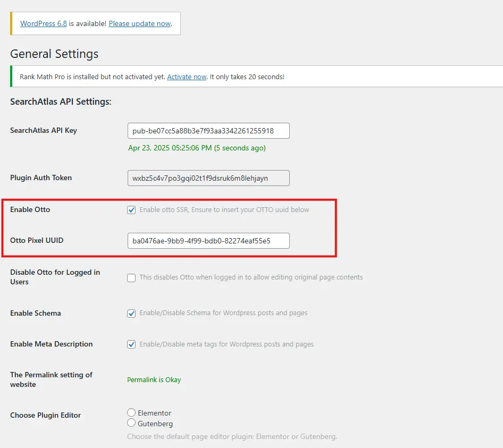The width and height of the screenshot is (503, 448).
Task: Click the 'Choose Plugin Editor' row label
Action: pyautogui.click(x=45, y=415)
